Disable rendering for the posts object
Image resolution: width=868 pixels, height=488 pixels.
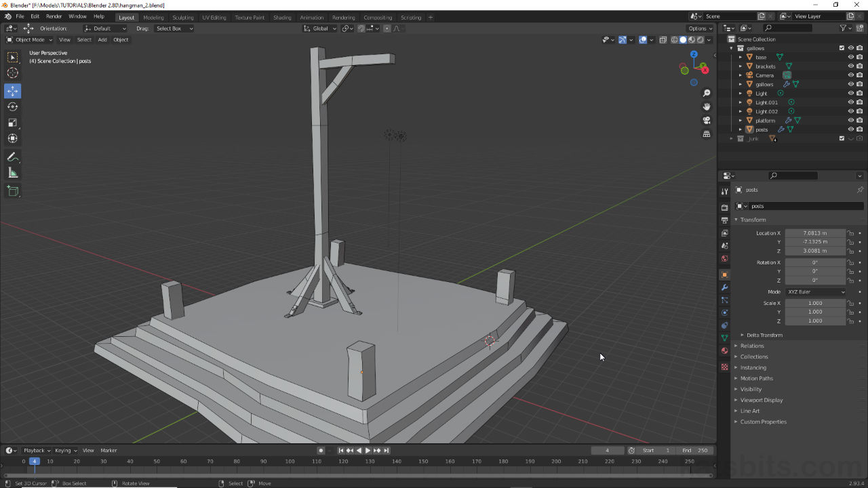click(859, 129)
